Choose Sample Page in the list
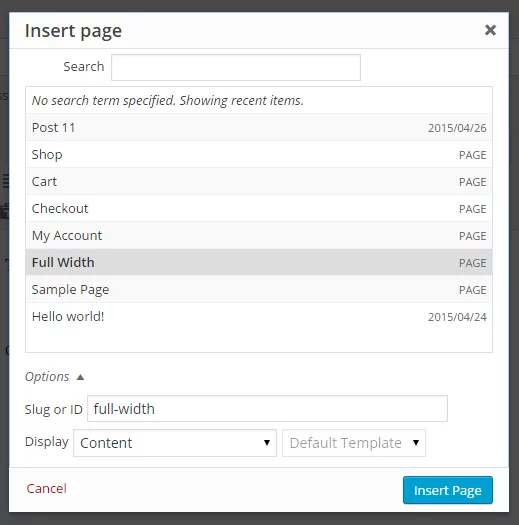Viewport: 519px width, 525px height. tap(259, 290)
